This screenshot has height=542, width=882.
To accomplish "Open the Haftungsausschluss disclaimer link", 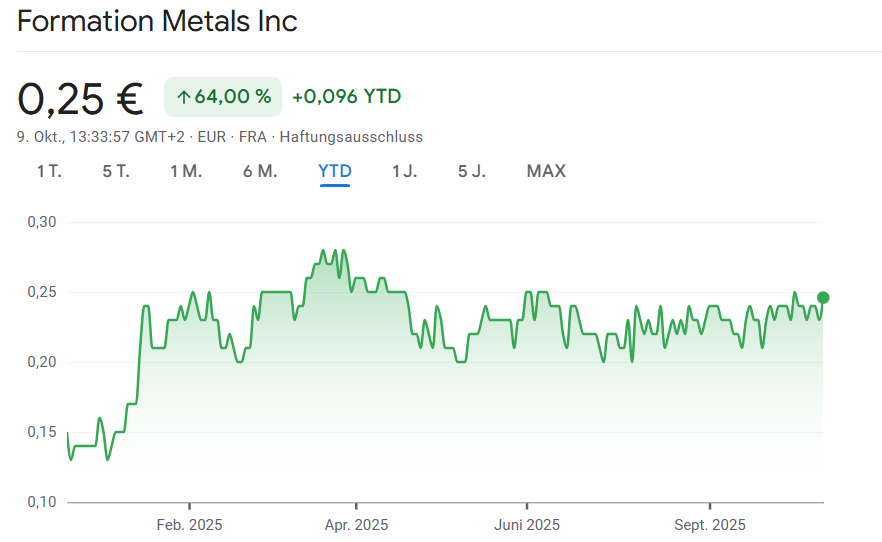I will pyautogui.click(x=351, y=137).
